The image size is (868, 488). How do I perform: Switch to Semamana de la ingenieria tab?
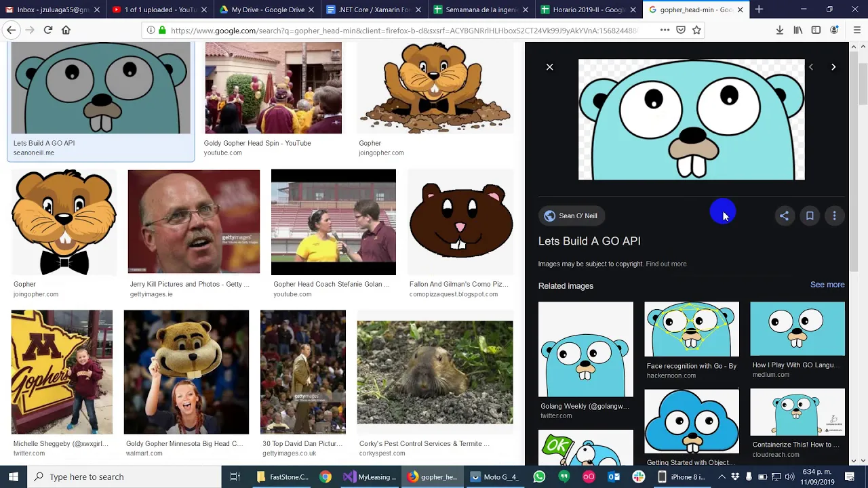pos(481,9)
